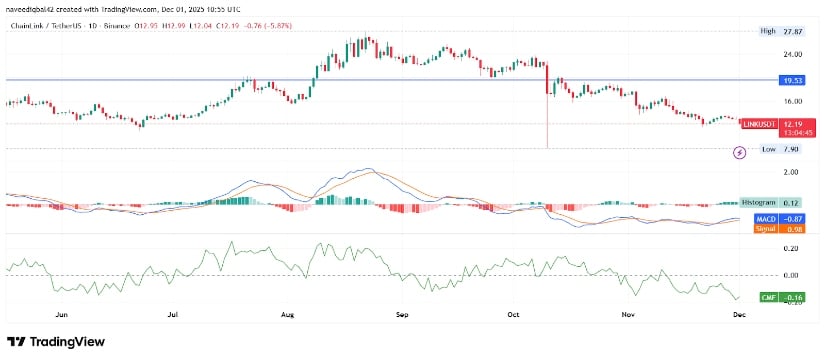Click the 0.20 CMF scale label

(x=790, y=248)
